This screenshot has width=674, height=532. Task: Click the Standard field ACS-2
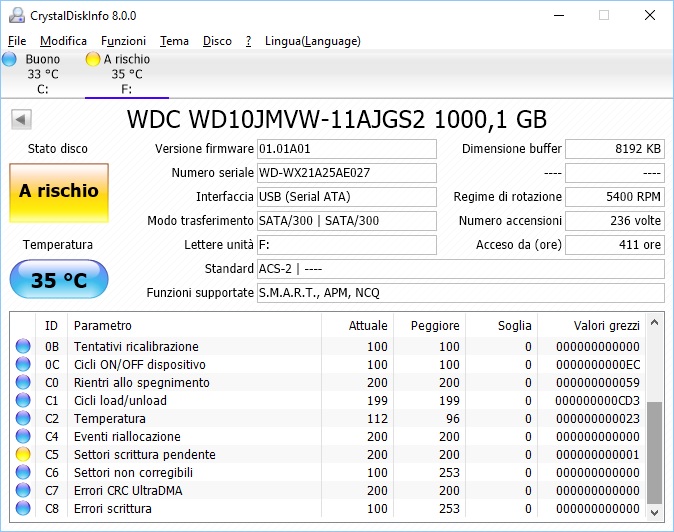tap(461, 269)
